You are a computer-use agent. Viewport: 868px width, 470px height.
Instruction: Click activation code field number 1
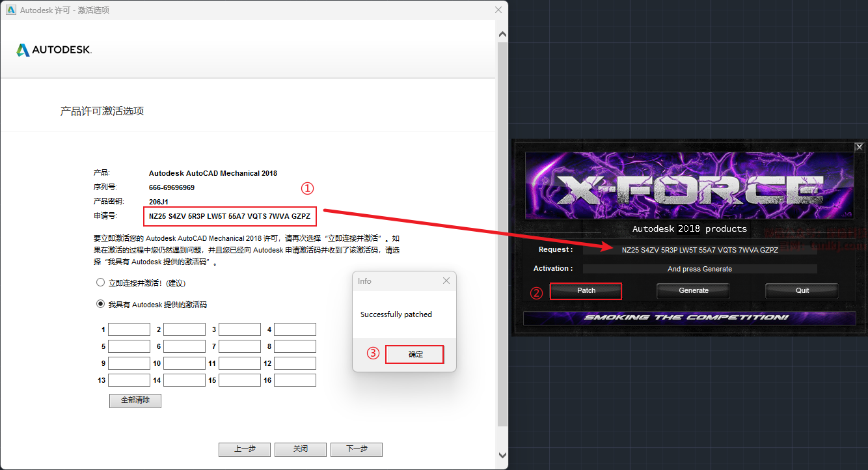129,329
